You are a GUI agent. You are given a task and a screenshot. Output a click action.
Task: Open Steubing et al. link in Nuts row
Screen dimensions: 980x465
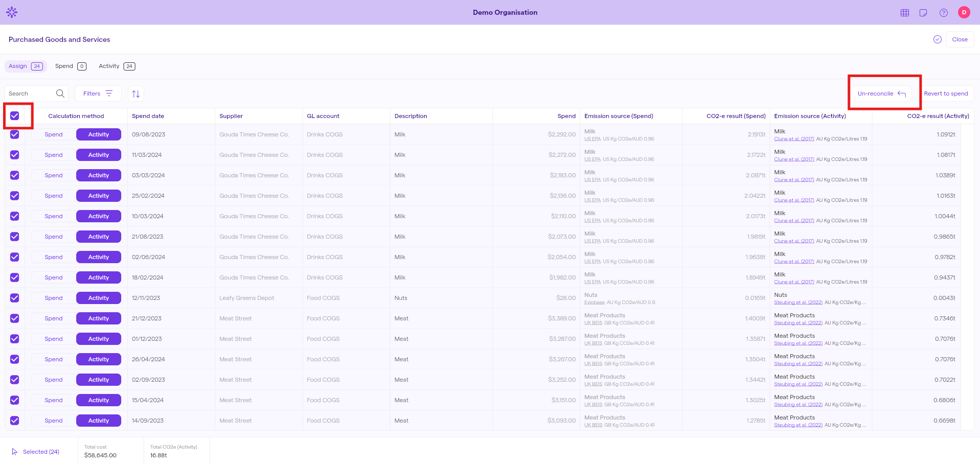coord(798,303)
